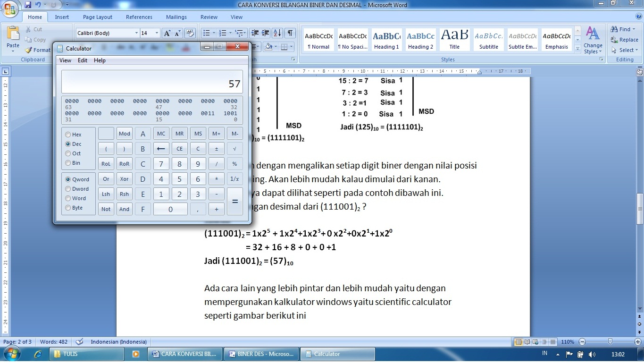
Task: Click the shading paint bucket icon
Action: (268, 46)
